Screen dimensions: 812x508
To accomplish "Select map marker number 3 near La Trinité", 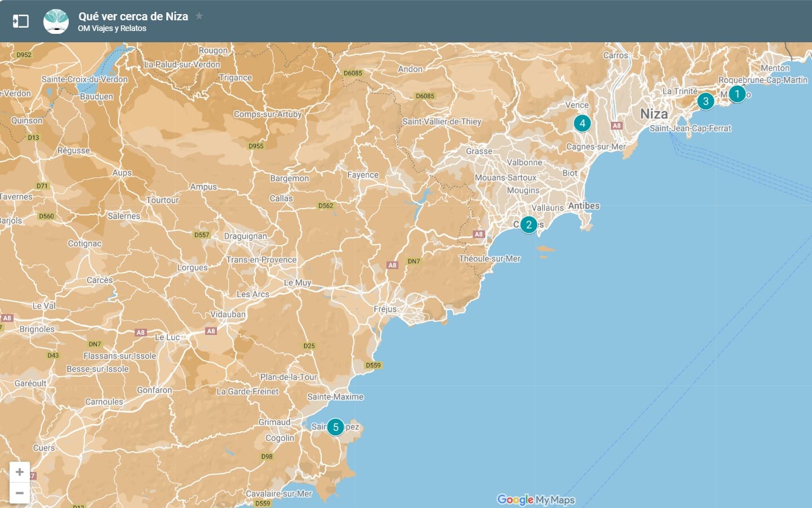I will coord(705,101).
